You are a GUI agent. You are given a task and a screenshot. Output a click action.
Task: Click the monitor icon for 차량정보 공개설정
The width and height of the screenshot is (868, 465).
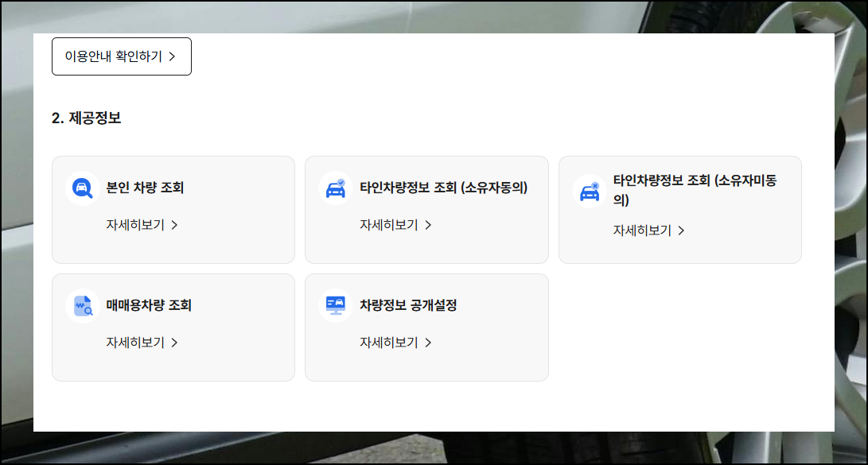coord(336,306)
